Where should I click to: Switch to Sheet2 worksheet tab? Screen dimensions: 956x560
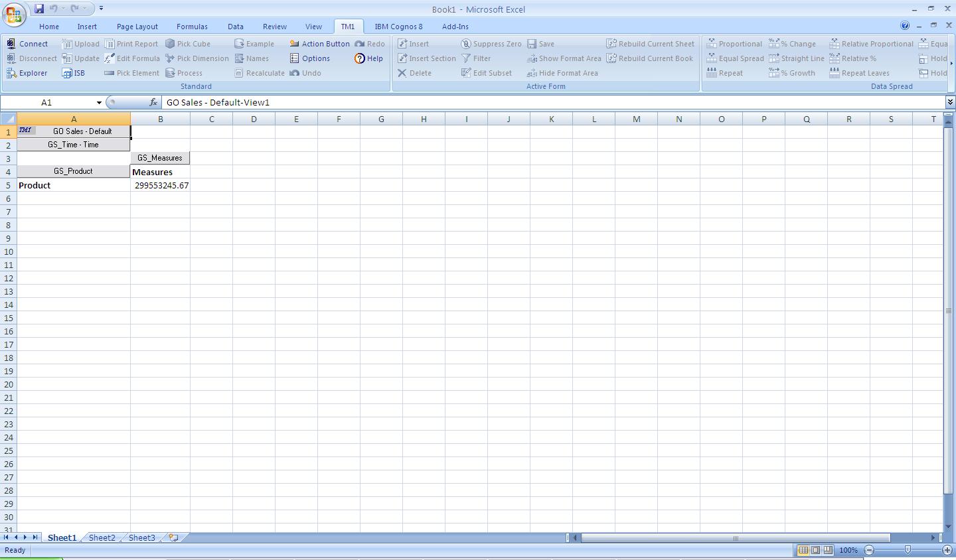pyautogui.click(x=101, y=537)
